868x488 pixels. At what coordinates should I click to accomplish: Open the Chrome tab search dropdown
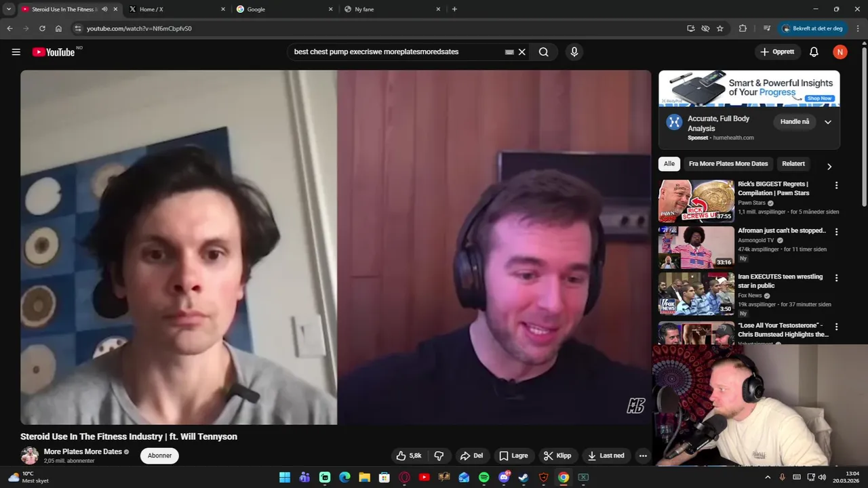click(x=9, y=9)
